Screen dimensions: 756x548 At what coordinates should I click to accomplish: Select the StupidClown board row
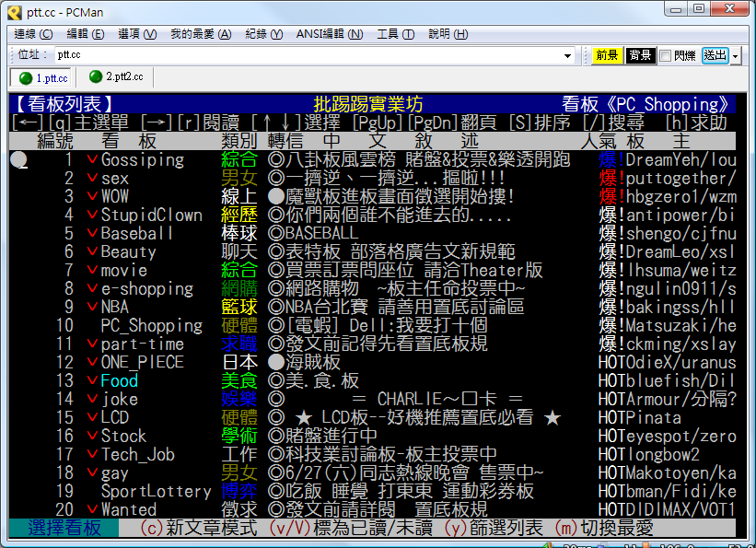coord(372,215)
